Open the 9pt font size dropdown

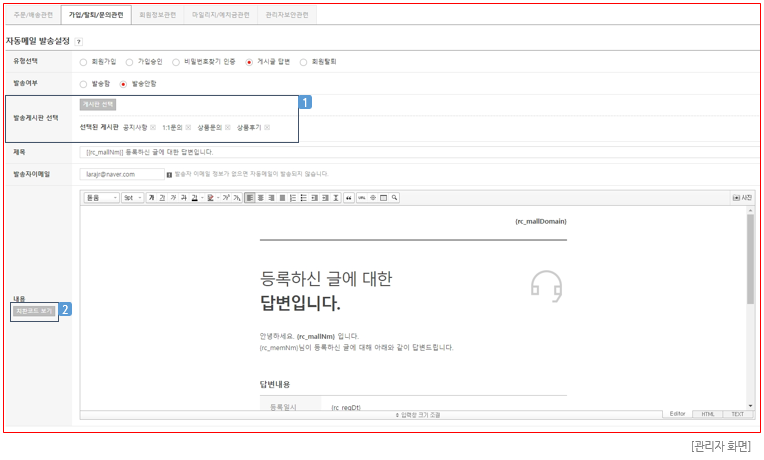pyautogui.click(x=132, y=198)
